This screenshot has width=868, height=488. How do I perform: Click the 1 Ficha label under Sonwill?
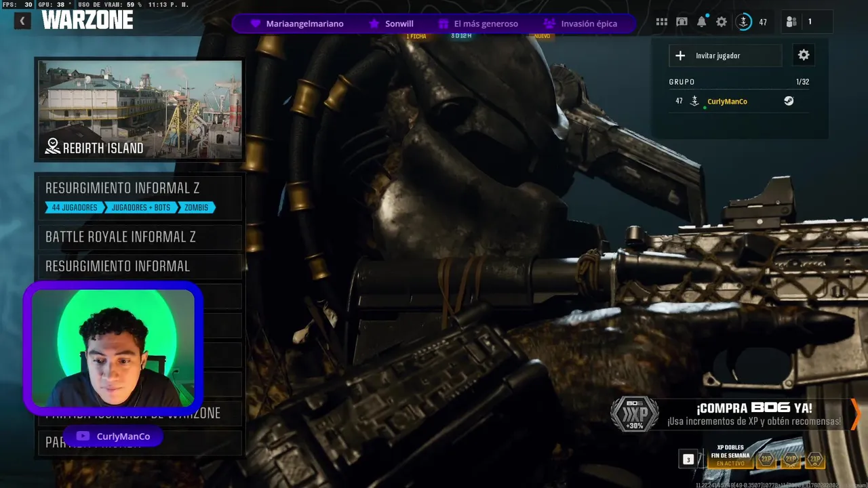pyautogui.click(x=416, y=36)
